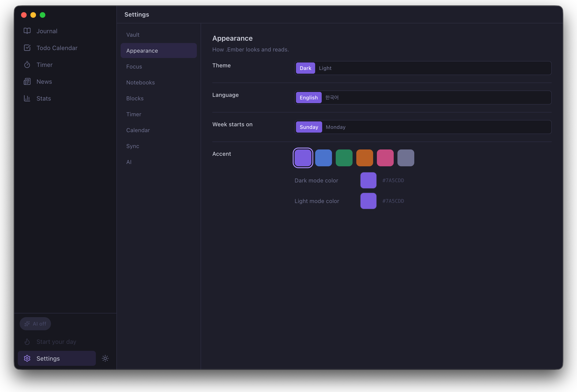Click the Settings window title text

tap(137, 15)
